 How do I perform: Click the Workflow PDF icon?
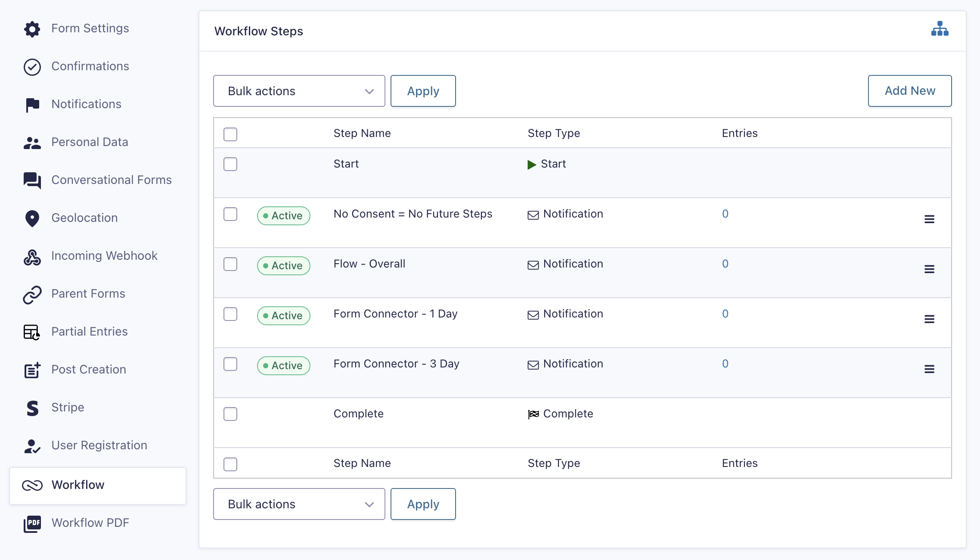pos(32,523)
